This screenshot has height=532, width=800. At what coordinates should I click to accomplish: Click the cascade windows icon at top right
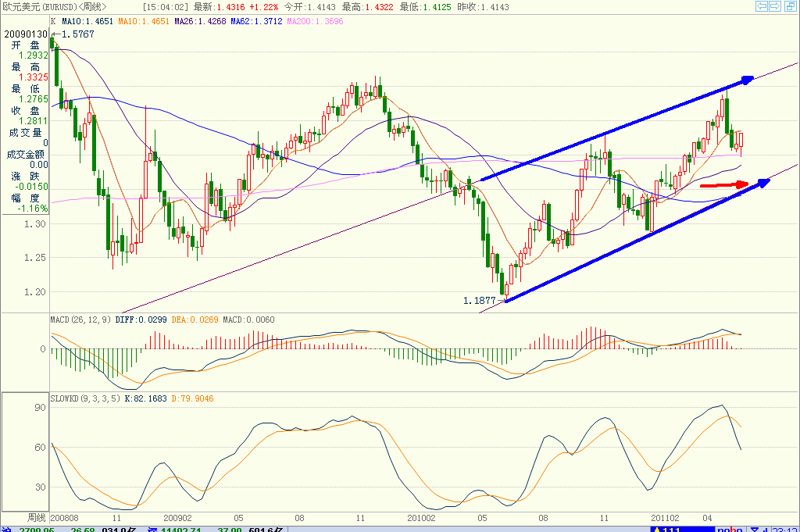click(789, 6)
